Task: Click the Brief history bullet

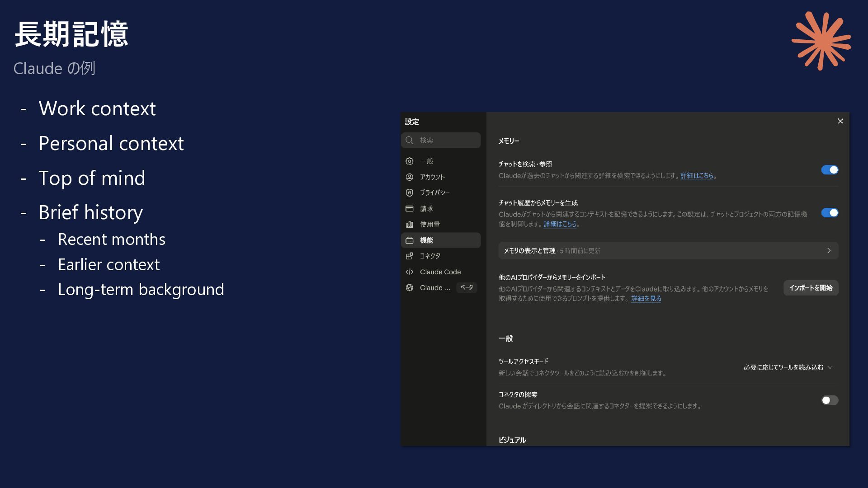Action: [x=90, y=212]
